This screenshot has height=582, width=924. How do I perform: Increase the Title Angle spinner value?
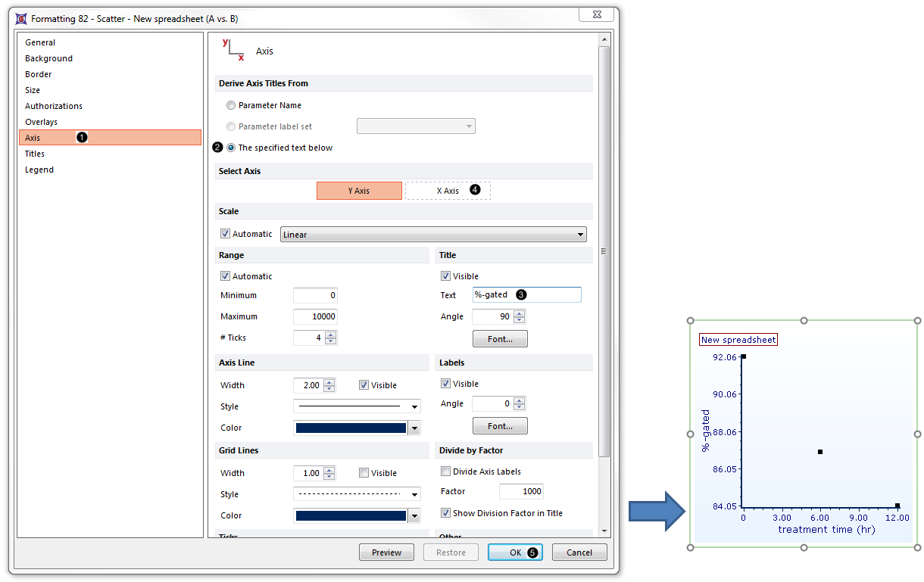pos(519,313)
